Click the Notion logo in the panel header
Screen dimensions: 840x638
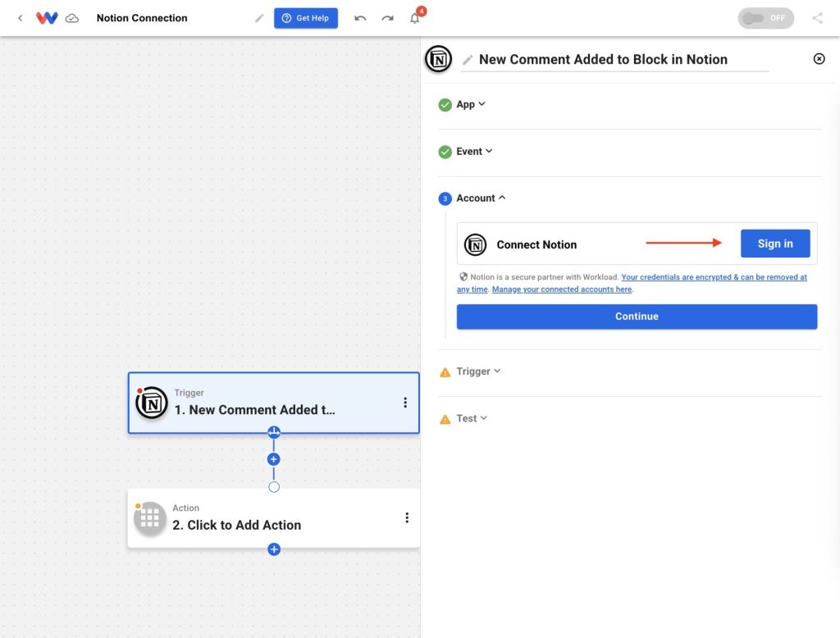[x=439, y=59]
